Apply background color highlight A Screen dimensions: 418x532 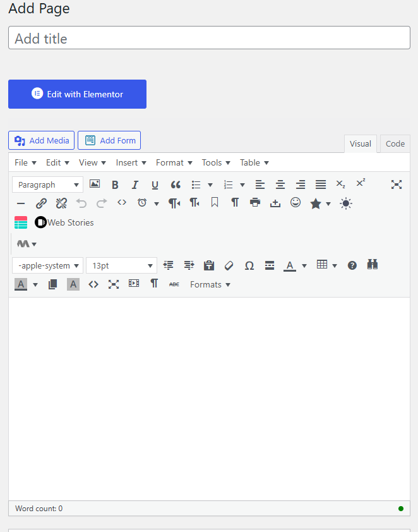[21, 284]
